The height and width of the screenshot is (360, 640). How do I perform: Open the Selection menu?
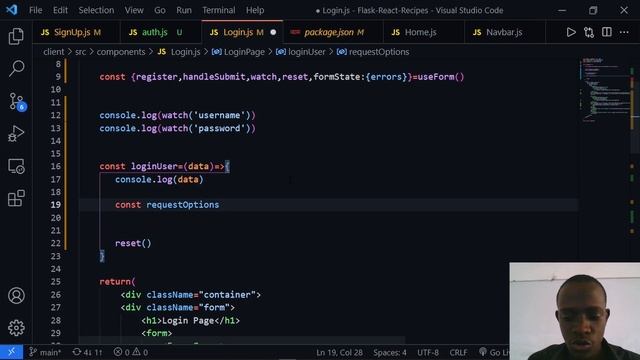(96, 10)
